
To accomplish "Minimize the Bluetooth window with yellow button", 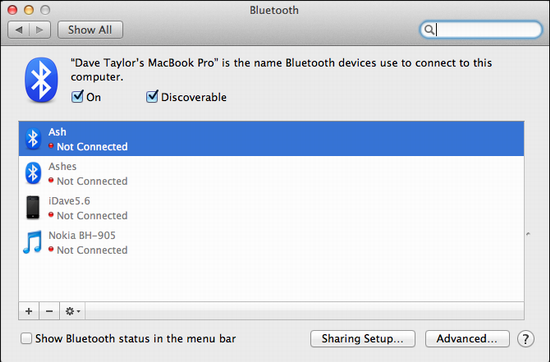I will [x=29, y=10].
